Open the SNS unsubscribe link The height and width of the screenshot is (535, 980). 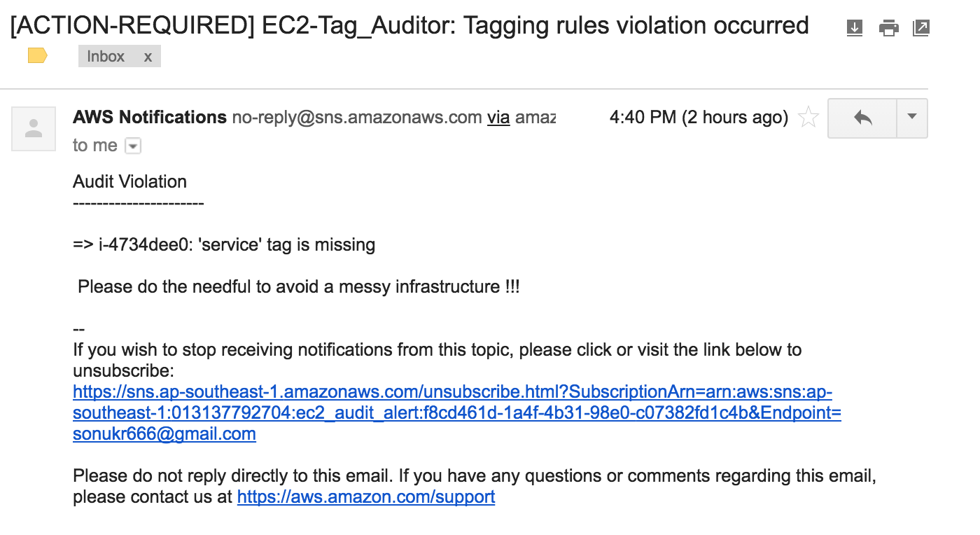click(457, 412)
